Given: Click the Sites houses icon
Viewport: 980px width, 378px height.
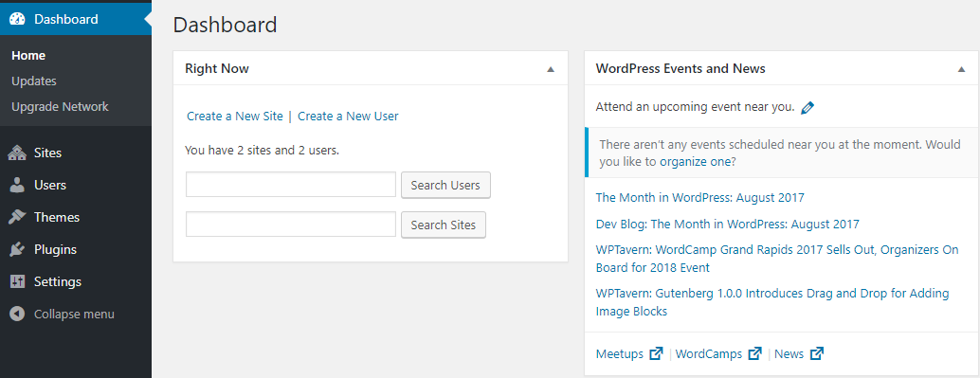Looking at the screenshot, I should point(17,153).
